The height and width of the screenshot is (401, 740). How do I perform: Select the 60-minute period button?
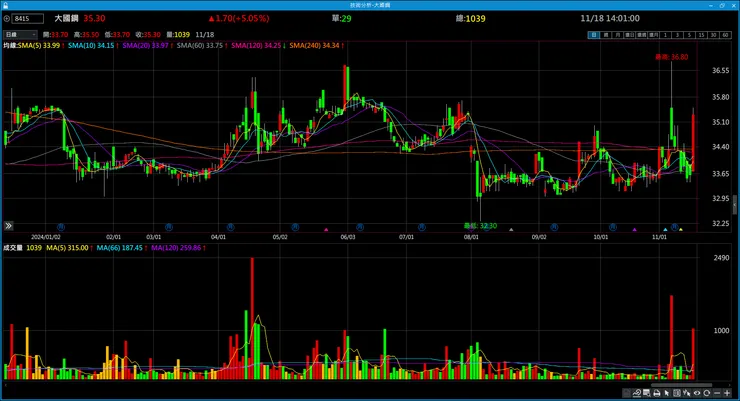(725, 35)
